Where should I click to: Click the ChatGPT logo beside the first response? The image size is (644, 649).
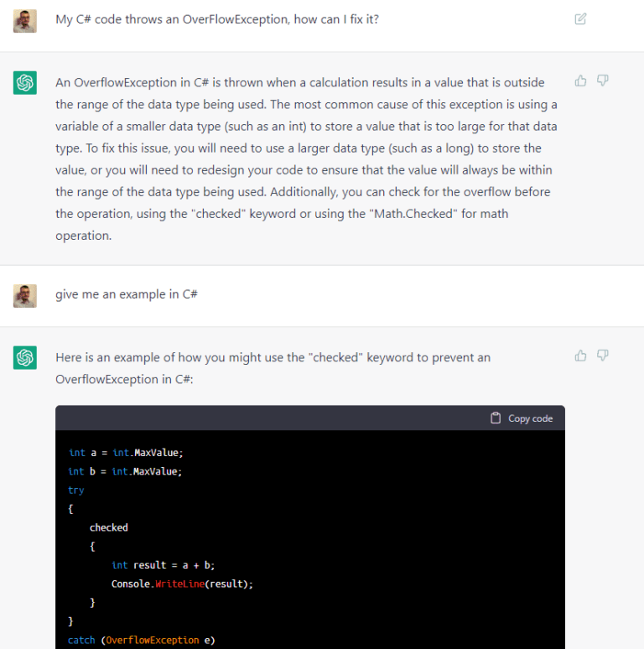pos(25,83)
